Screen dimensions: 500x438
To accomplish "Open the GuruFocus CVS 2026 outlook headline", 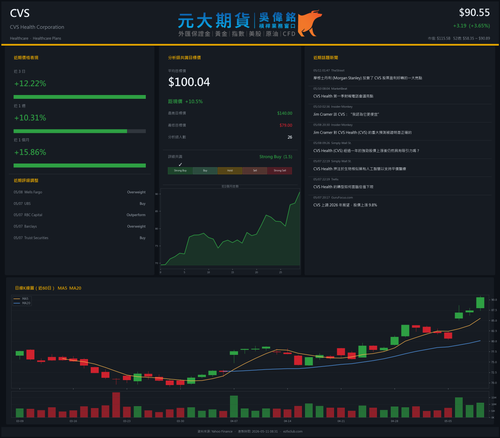I will tap(345, 205).
